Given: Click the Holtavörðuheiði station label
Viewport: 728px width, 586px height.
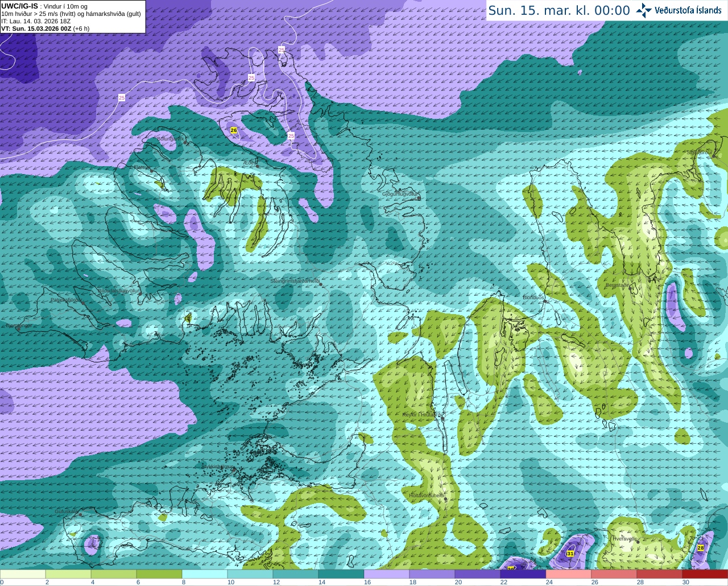Looking at the screenshot, I should click(427, 496).
